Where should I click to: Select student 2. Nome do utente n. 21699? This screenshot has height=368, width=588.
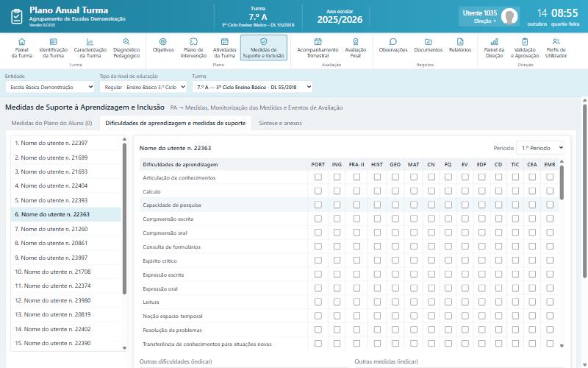pos(65,158)
